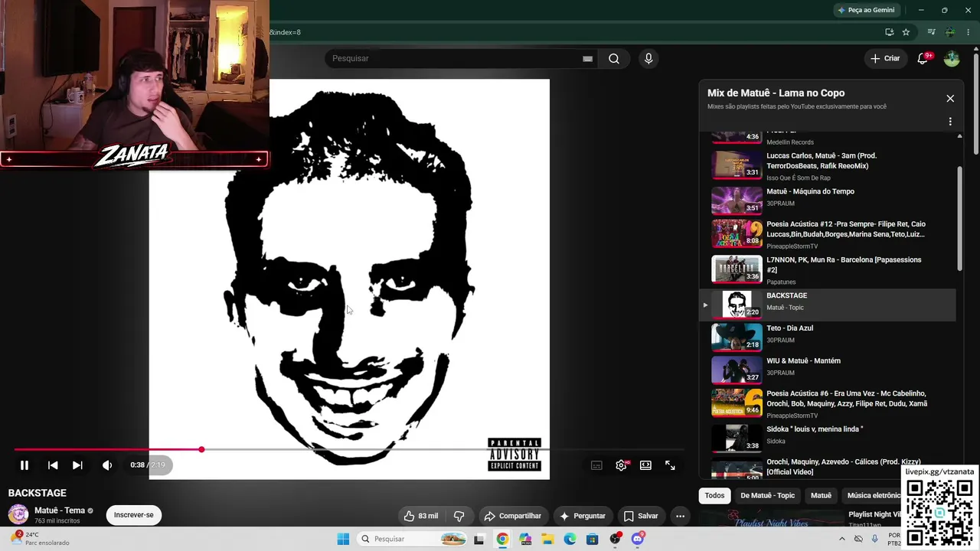The width and height of the screenshot is (980, 551).
Task: Open the weather widget showing 24°C
Action: [x=42, y=539]
